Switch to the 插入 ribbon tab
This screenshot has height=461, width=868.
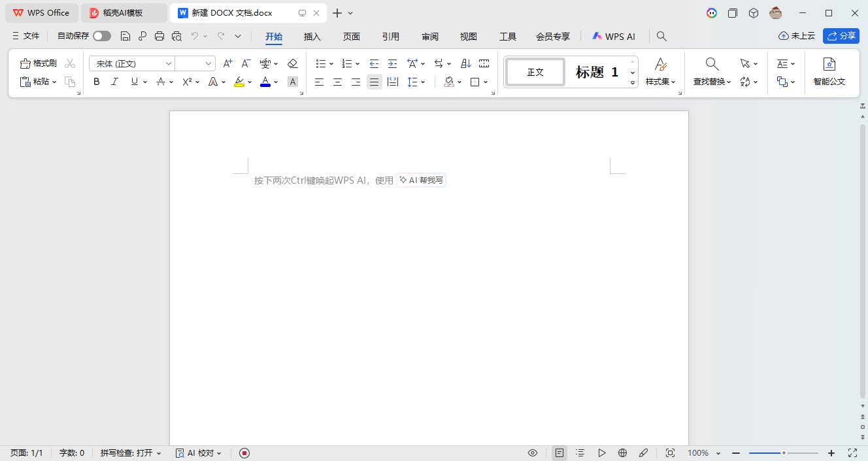312,37
